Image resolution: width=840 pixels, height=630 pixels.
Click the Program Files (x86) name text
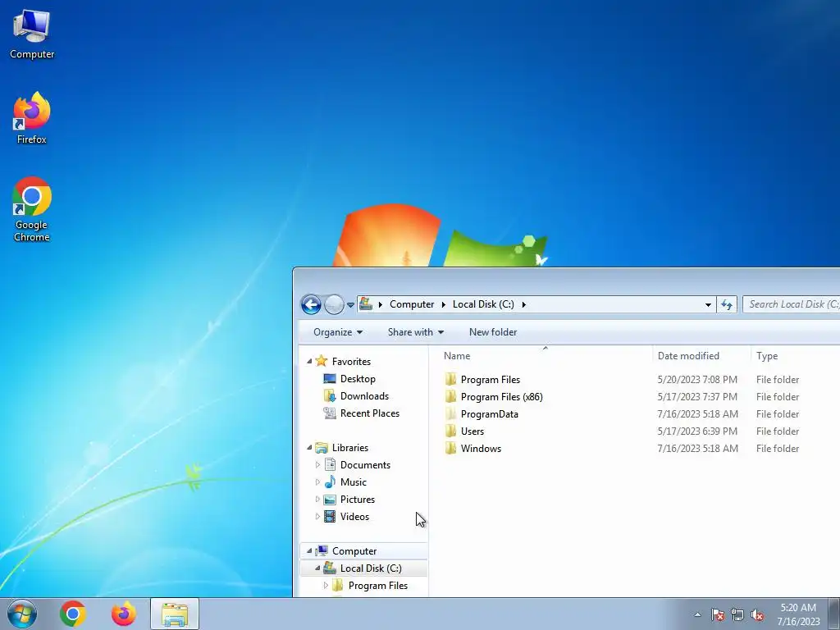tap(501, 397)
